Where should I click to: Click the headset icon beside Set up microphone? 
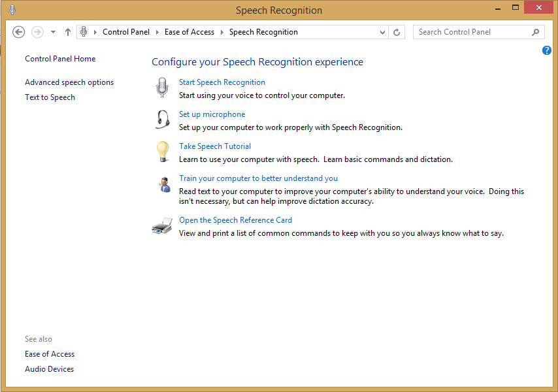[163, 119]
